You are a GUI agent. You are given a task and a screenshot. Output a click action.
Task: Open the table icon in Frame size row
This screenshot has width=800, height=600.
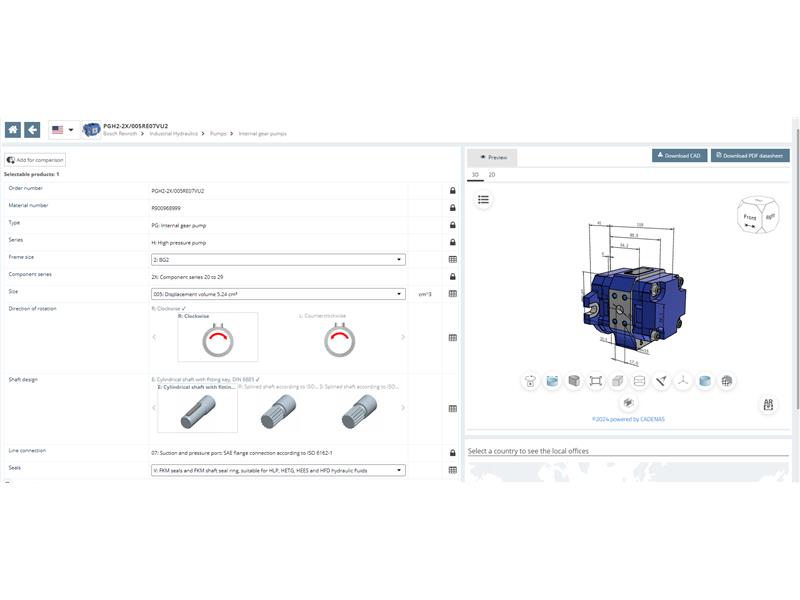(453, 259)
